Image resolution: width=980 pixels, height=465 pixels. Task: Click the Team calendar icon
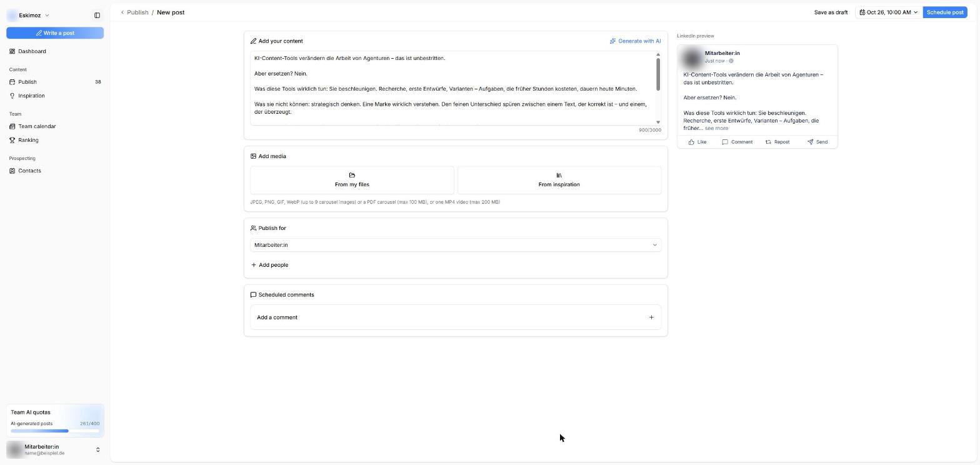tap(12, 126)
